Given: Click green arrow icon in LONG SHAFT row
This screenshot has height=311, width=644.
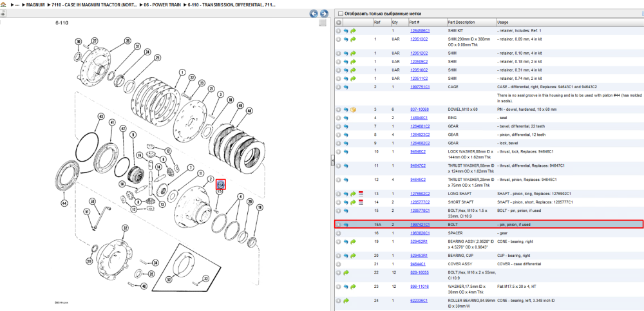Looking at the screenshot, I should 353,194.
